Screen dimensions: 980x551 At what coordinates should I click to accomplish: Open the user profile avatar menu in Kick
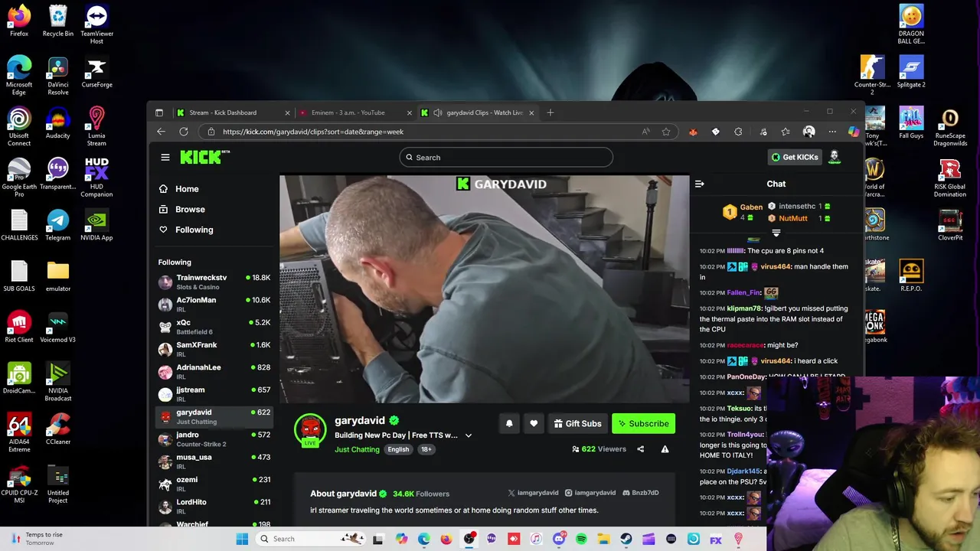(x=835, y=157)
